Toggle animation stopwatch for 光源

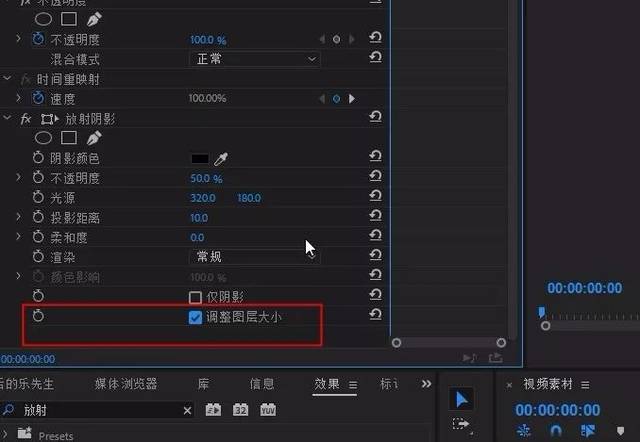(38, 197)
